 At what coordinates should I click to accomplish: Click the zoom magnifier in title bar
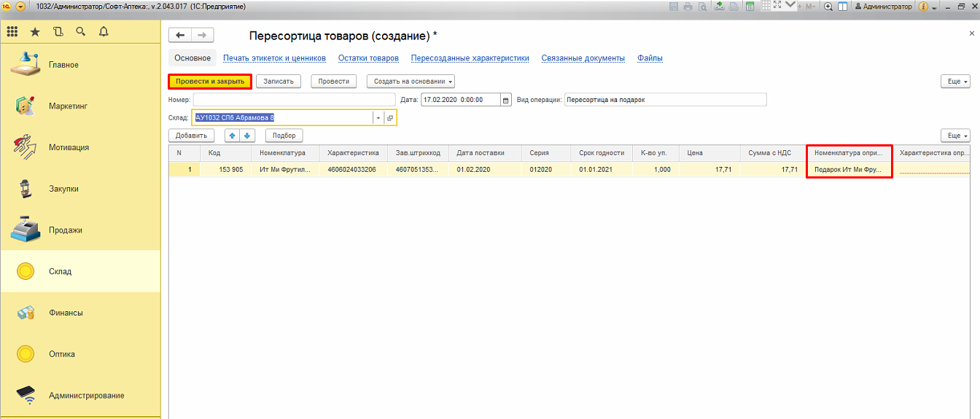(x=828, y=7)
